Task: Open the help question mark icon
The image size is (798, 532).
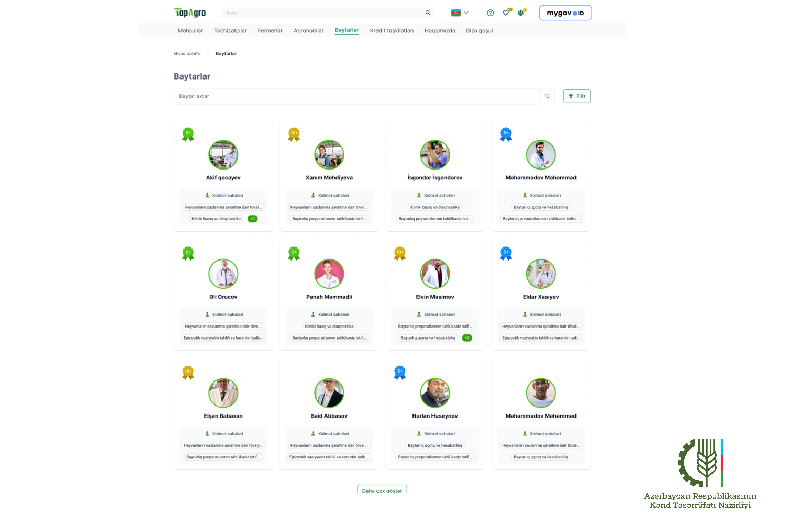Action: coord(490,13)
